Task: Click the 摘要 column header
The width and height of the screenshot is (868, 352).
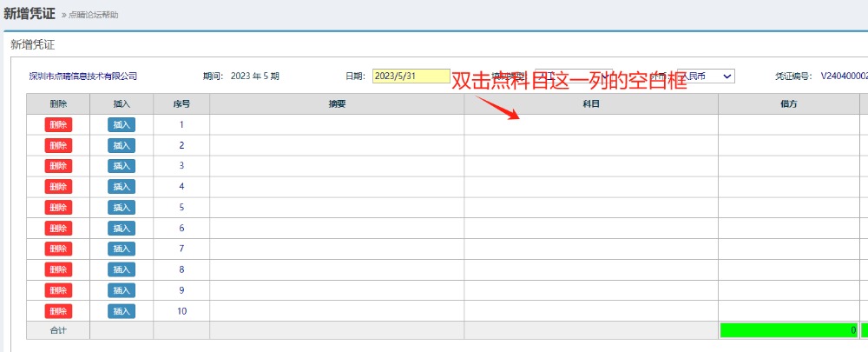Action: tap(337, 103)
